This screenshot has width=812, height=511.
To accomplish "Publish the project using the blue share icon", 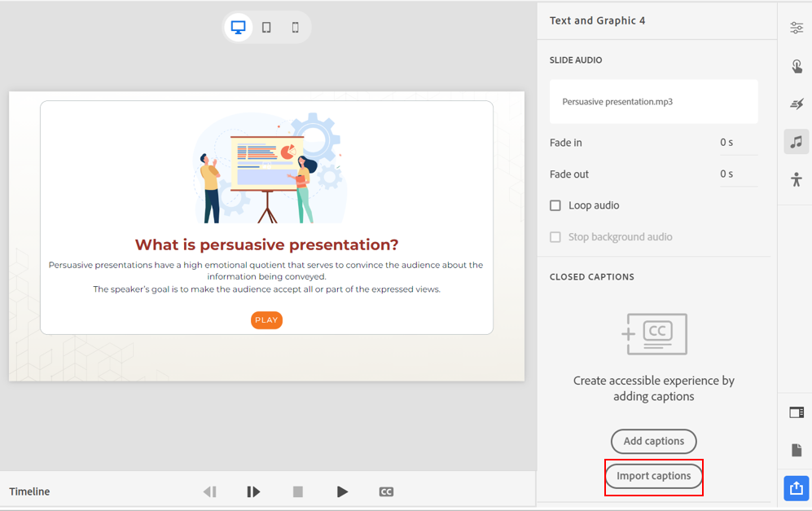I will (x=796, y=487).
